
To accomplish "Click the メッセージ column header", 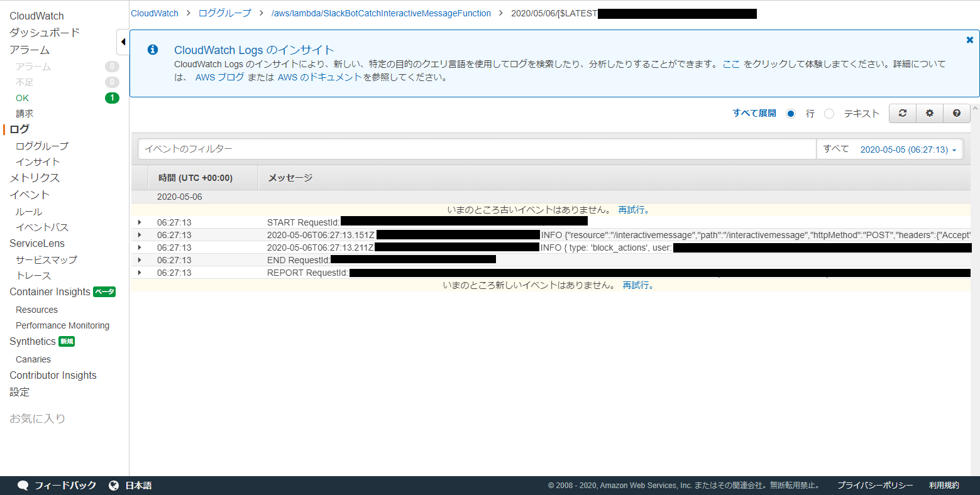I will (x=290, y=178).
